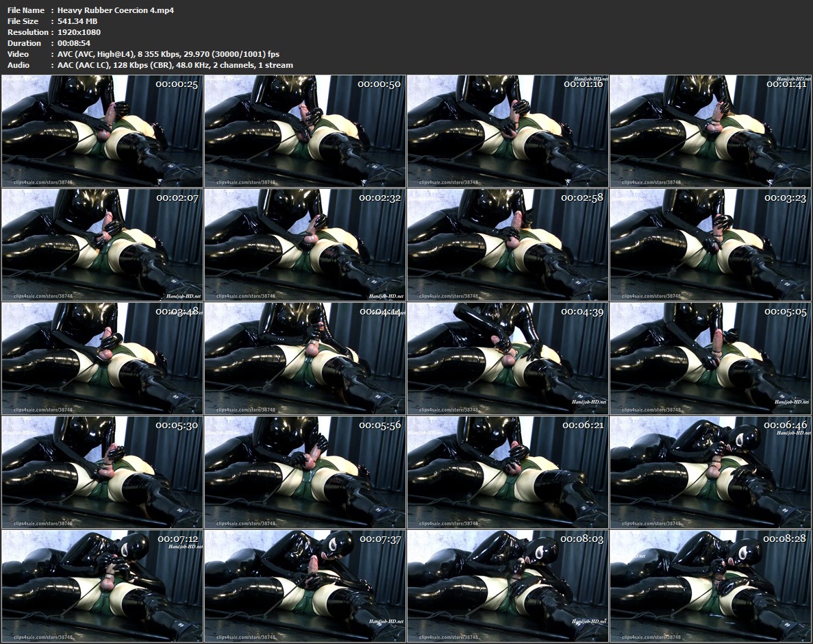Select the thumbnail marked 00:08:03
The image size is (813, 644).
[508, 586]
